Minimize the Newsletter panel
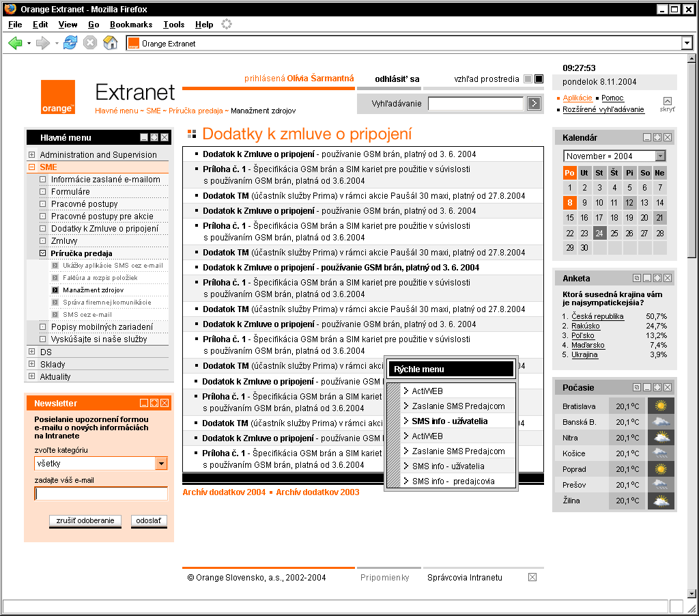699x616 pixels. pos(144,403)
